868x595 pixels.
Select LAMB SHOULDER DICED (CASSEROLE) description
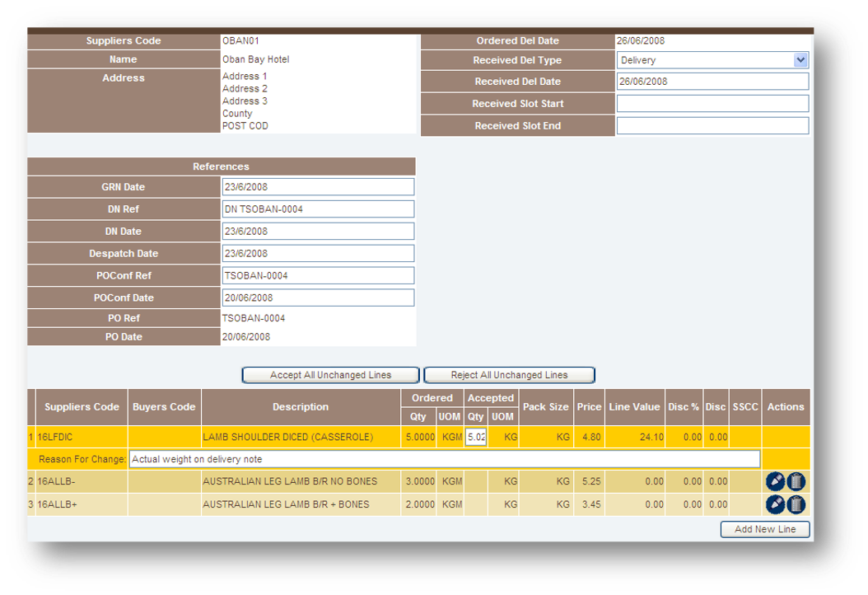point(288,437)
